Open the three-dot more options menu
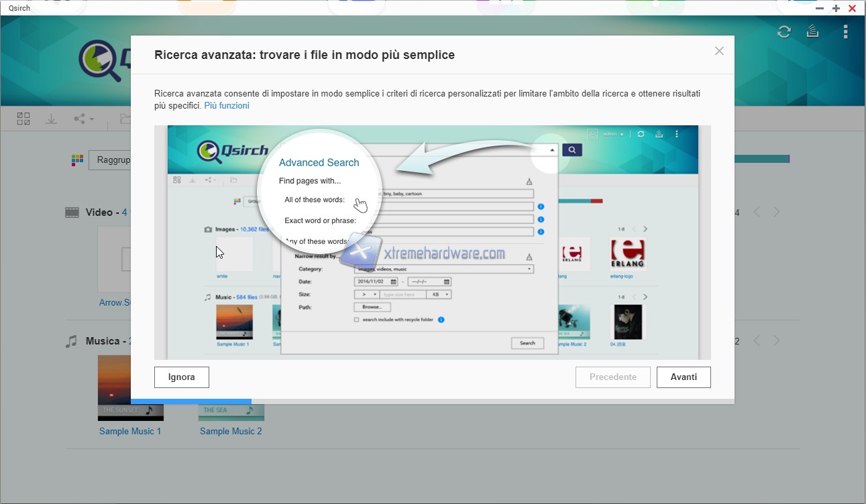Viewport: 866px width, 504px height. 846,31
